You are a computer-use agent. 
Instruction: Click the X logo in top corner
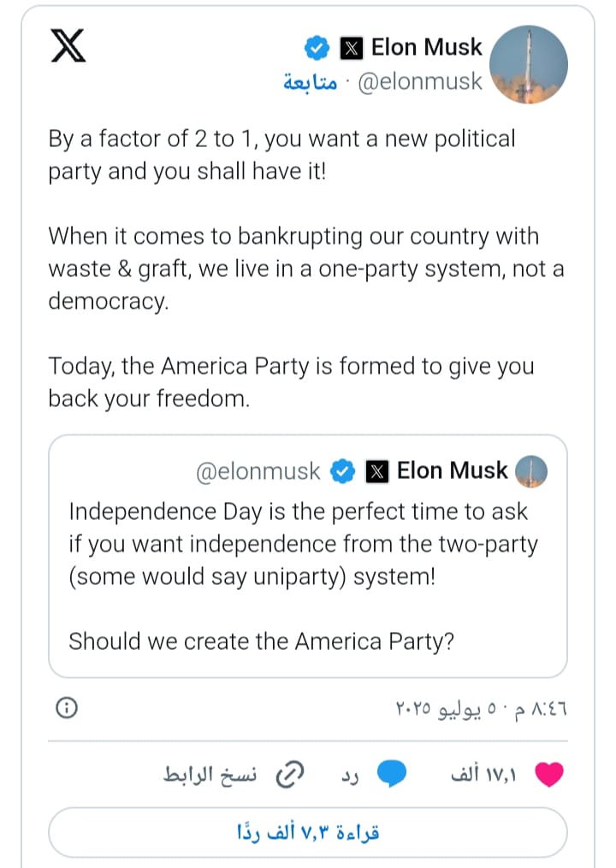[x=68, y=49]
